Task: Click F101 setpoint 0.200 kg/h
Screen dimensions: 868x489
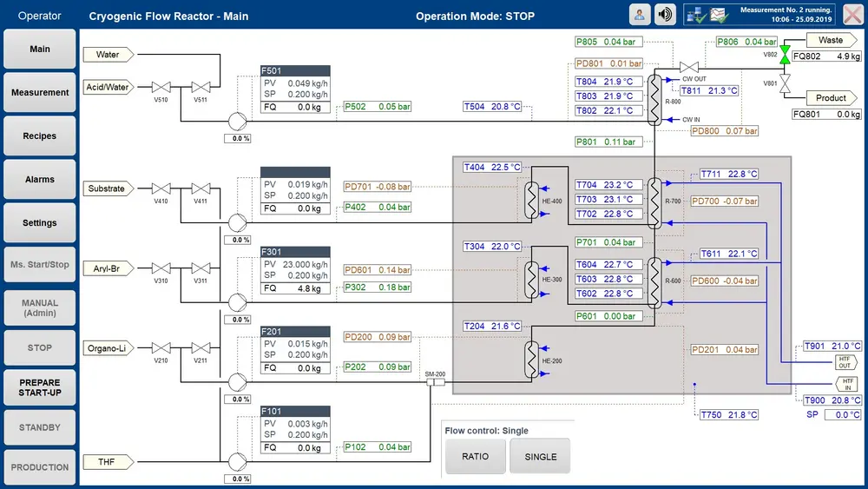Action: 308,435
